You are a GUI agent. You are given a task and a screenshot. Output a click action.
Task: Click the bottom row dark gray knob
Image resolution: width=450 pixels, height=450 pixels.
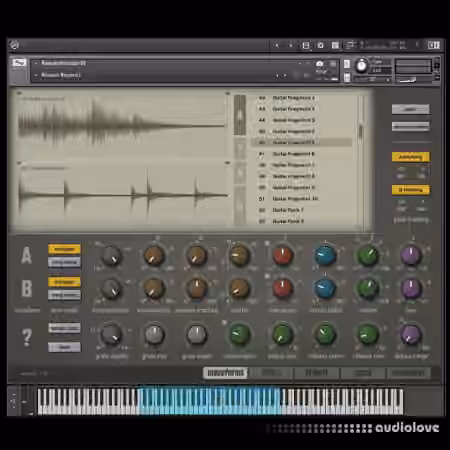(111, 334)
